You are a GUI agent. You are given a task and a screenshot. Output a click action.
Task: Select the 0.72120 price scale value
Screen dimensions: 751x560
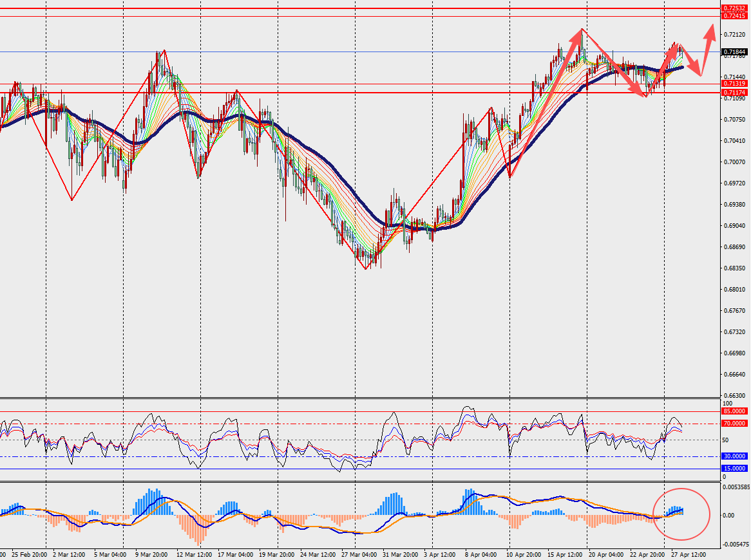point(735,35)
